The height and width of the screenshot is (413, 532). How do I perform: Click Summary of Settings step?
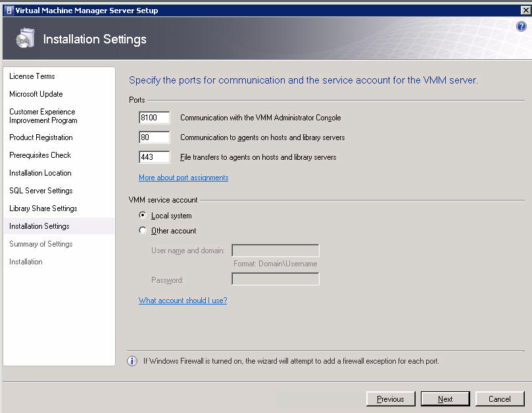click(x=41, y=244)
